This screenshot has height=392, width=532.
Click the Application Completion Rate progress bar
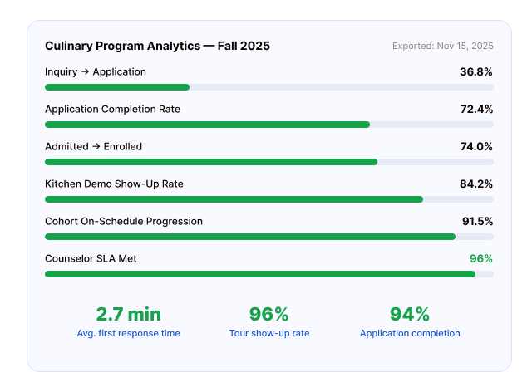click(x=269, y=125)
